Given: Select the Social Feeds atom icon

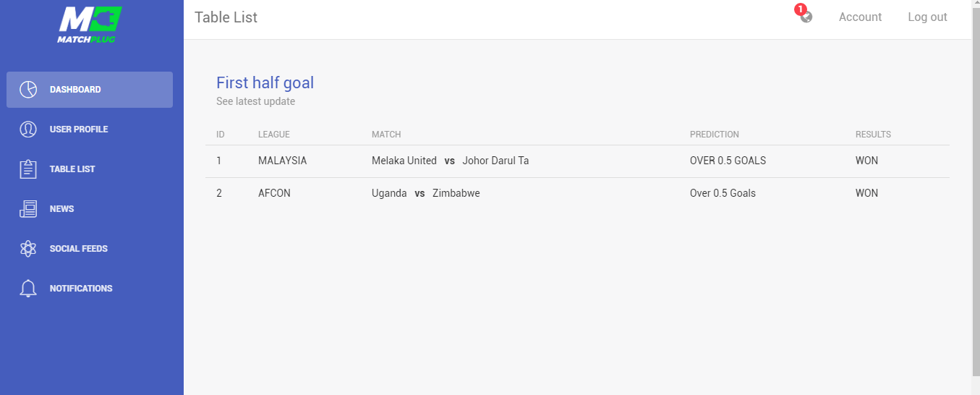Looking at the screenshot, I should click(28, 249).
